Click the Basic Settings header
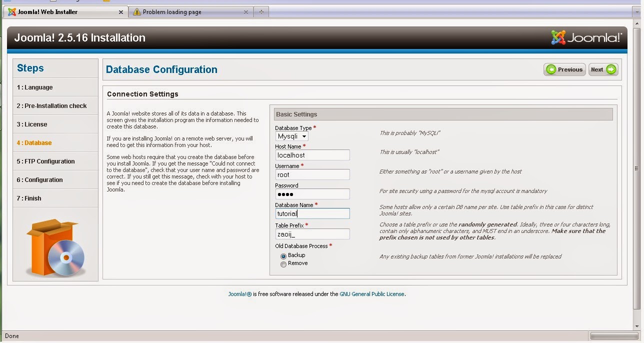 pyautogui.click(x=443, y=114)
